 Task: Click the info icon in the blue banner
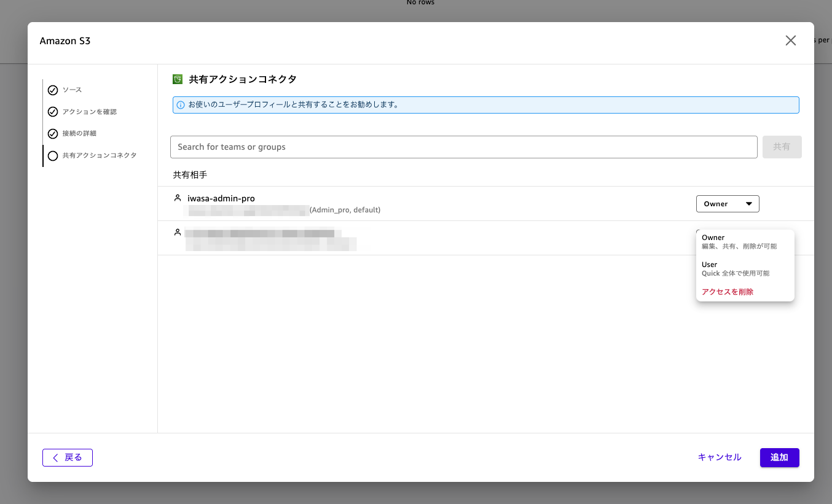click(x=181, y=105)
